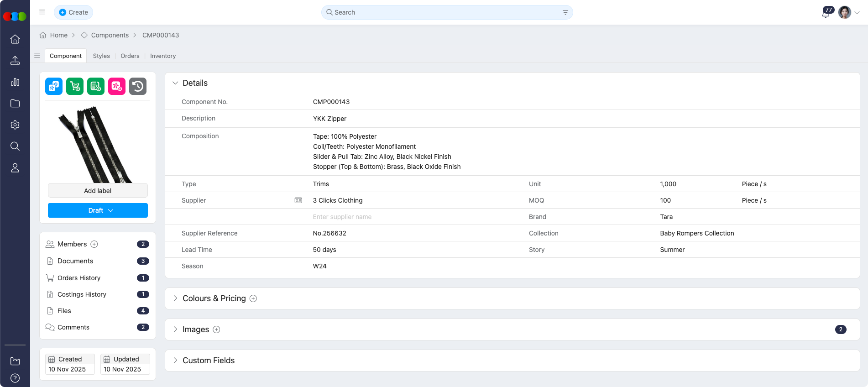Click the Add label button

pyautogui.click(x=98, y=191)
